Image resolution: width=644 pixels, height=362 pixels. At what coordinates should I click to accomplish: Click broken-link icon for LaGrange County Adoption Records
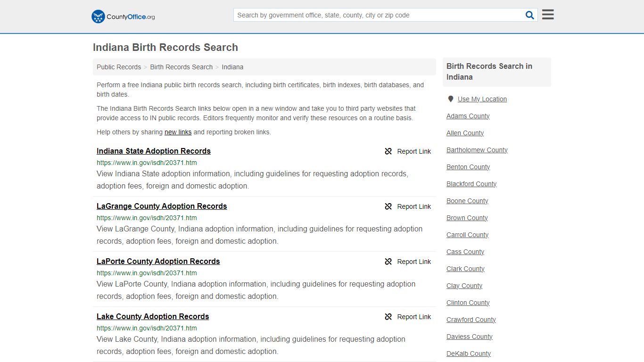click(x=388, y=206)
